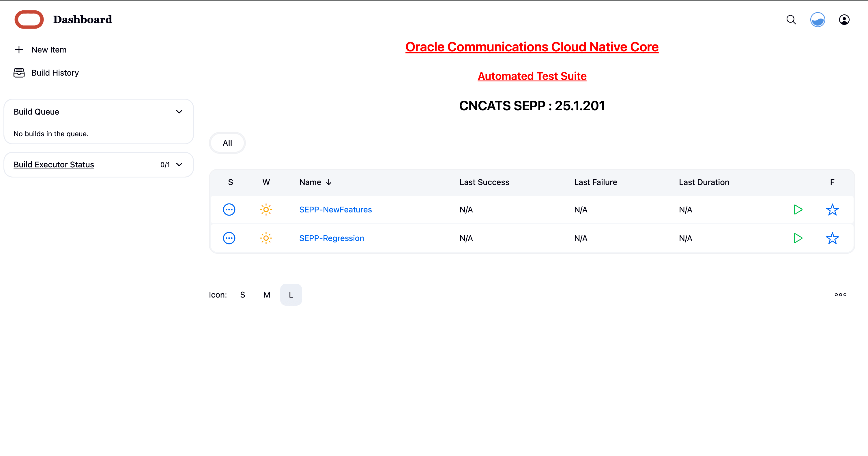Favorite the SEPP-Regression job

point(832,238)
